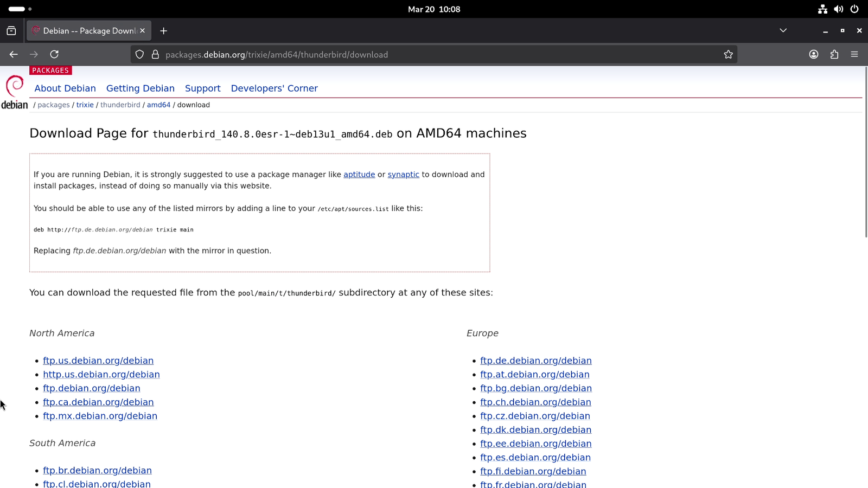Download from ftp.at.debian.org/debian
The height and width of the screenshot is (488, 868).
click(x=535, y=375)
